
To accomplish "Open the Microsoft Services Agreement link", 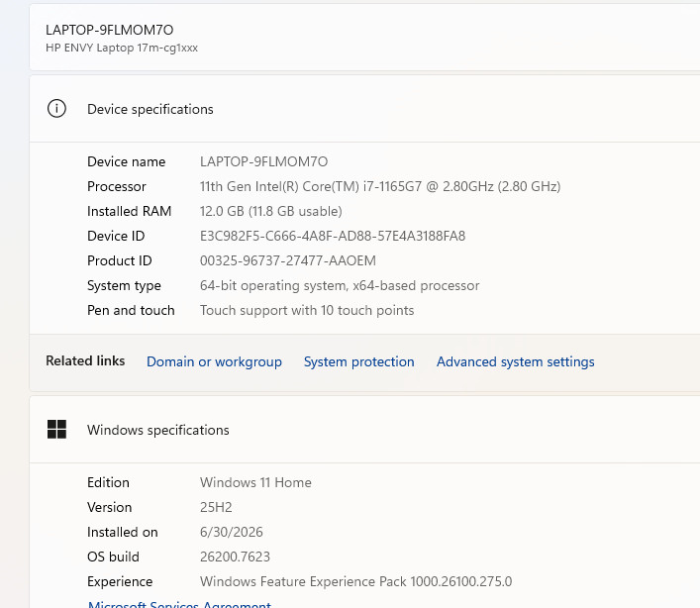I will (x=179, y=604).
